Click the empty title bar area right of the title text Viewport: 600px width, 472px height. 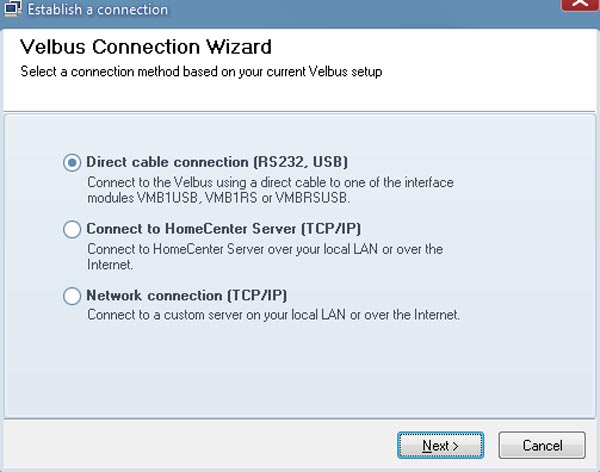pos(364,11)
